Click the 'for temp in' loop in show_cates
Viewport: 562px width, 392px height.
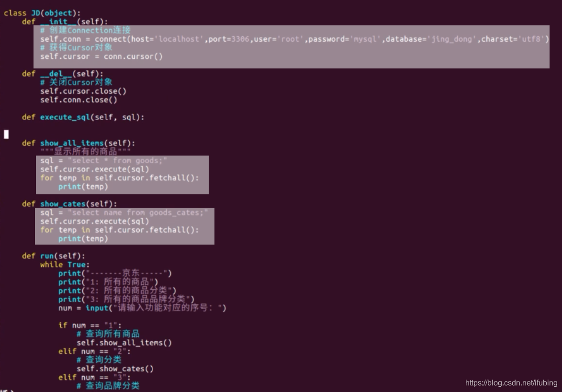coord(119,230)
